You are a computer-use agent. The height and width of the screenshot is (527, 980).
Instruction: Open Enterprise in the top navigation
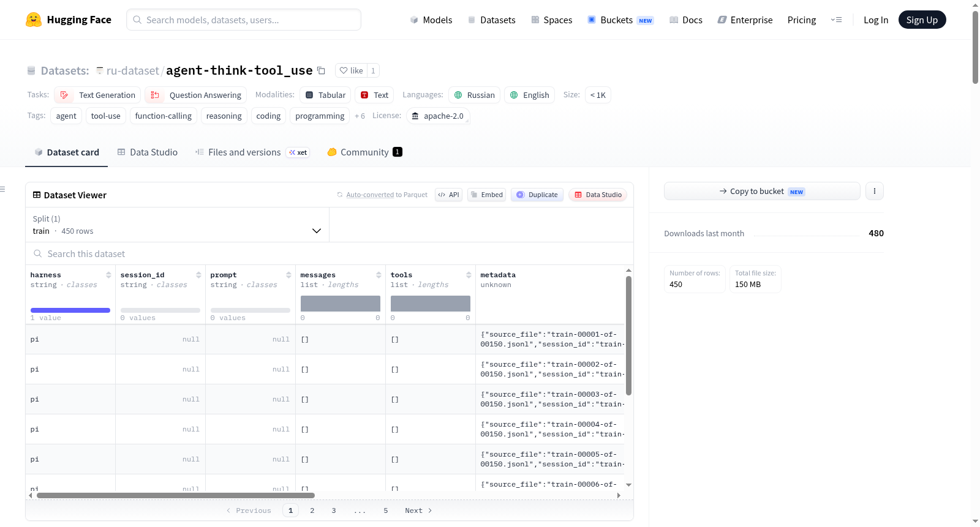click(x=745, y=20)
